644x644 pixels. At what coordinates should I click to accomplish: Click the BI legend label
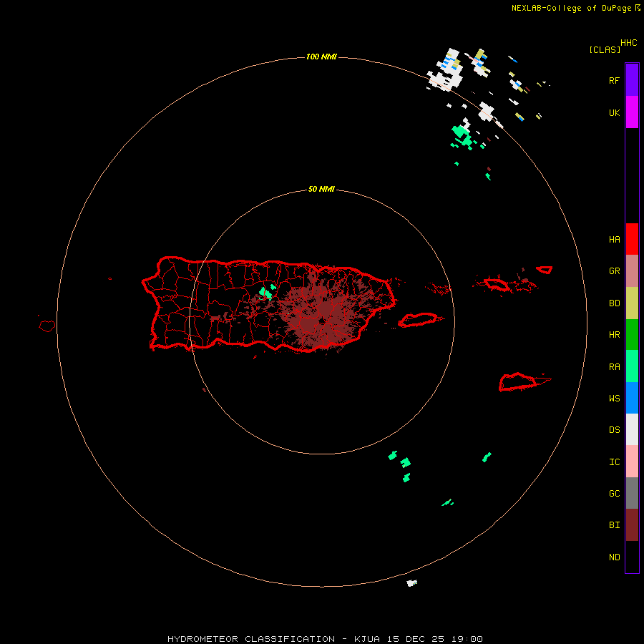click(614, 525)
